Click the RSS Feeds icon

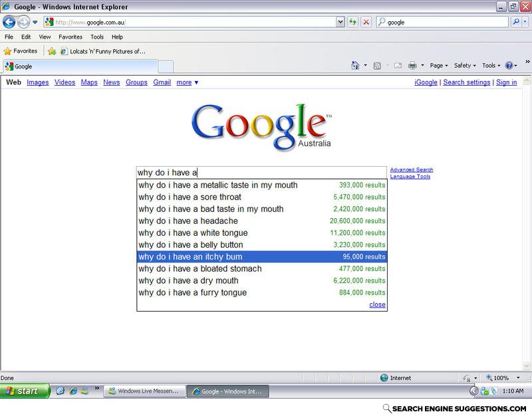tap(377, 66)
